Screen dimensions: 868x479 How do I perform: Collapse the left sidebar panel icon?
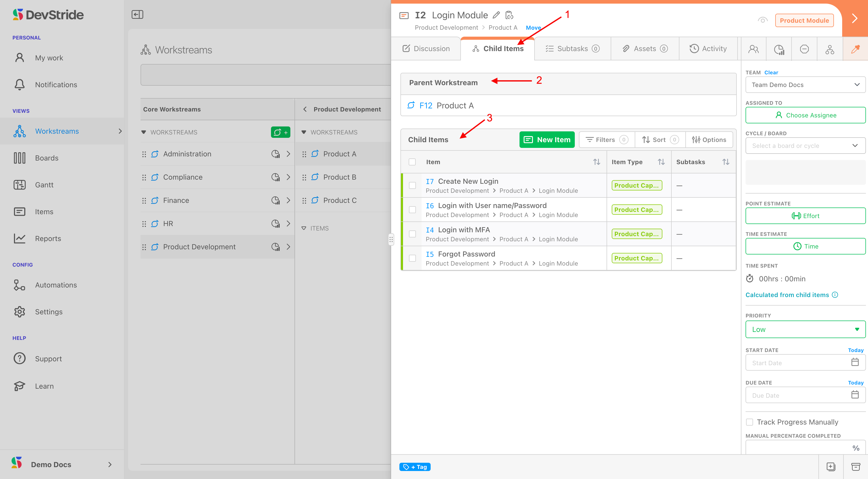coord(137,14)
